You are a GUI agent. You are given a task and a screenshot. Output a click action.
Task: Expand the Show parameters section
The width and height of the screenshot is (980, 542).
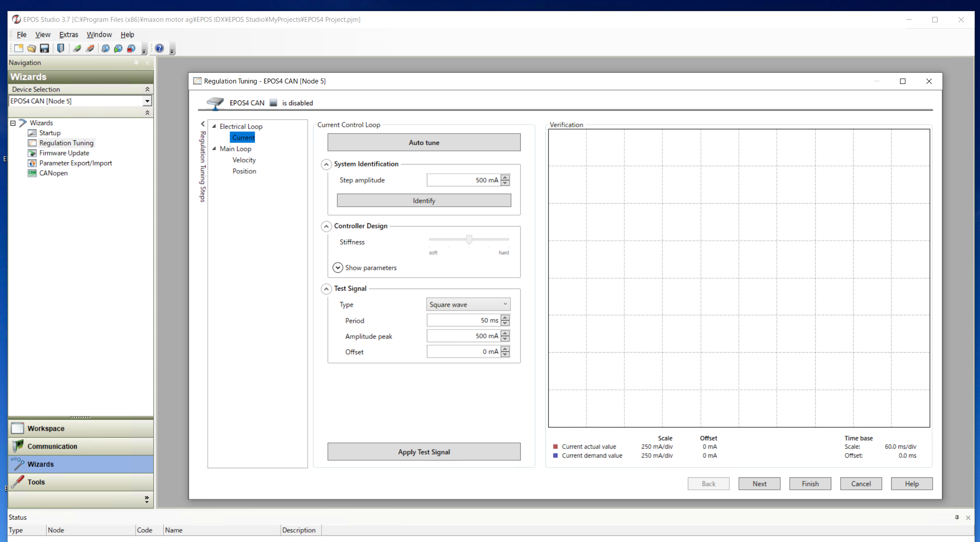(338, 267)
